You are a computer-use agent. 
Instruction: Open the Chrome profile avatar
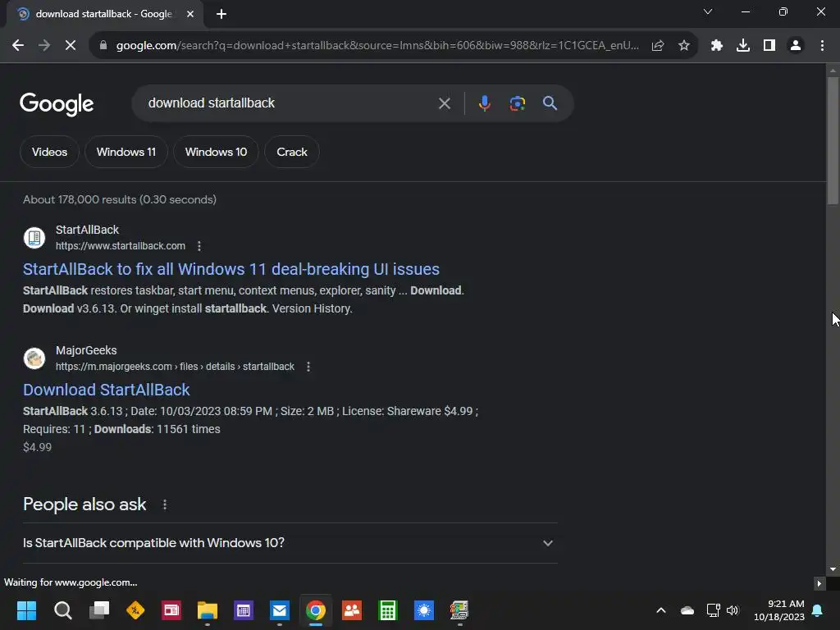point(796,46)
